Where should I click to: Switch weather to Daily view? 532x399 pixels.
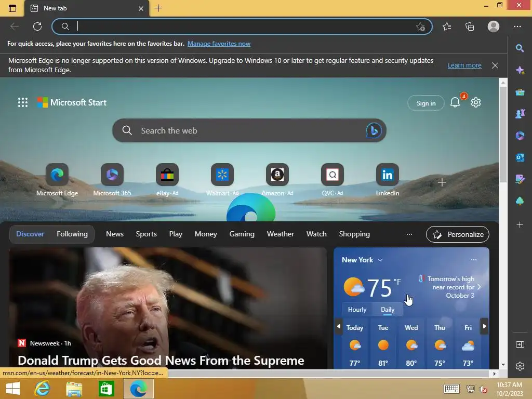(x=388, y=310)
